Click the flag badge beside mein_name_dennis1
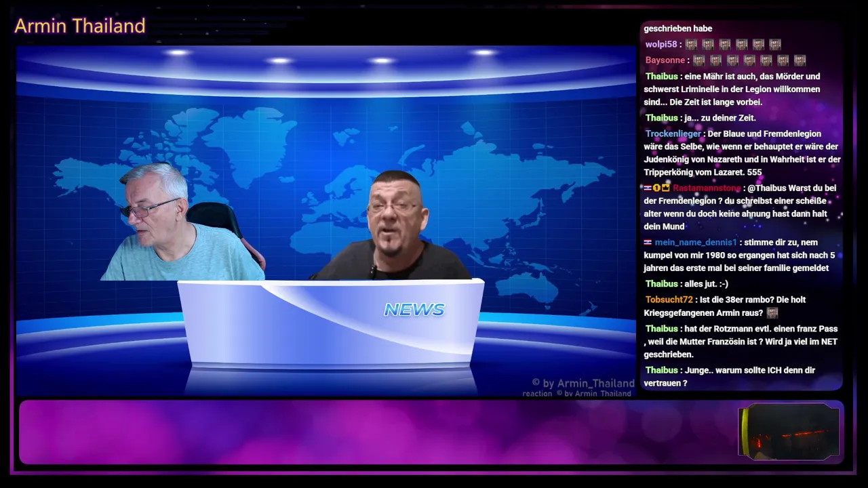The height and width of the screenshot is (488, 868). [x=648, y=242]
